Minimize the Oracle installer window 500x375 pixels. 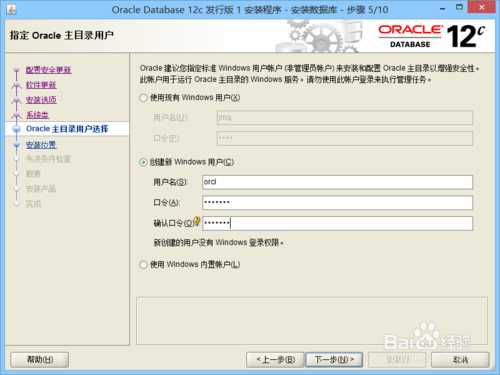click(442, 8)
